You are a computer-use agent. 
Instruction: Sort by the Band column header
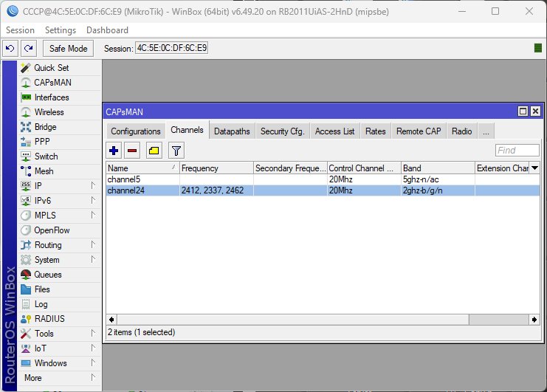[438, 168]
